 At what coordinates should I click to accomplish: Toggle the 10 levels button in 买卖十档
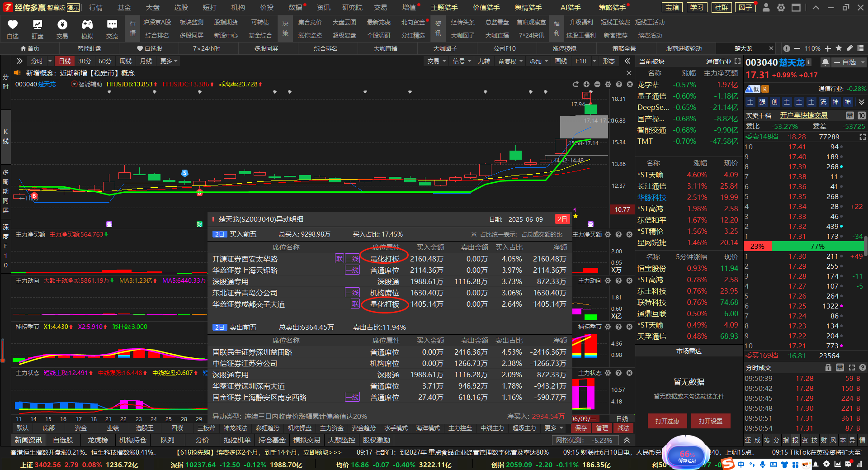pyautogui.click(x=861, y=115)
